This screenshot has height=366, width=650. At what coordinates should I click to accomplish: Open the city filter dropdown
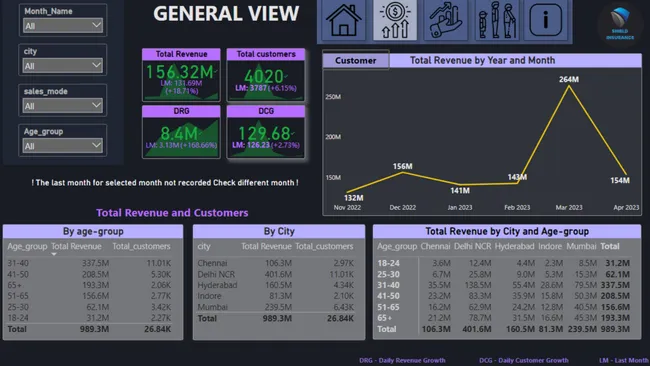coord(63,66)
